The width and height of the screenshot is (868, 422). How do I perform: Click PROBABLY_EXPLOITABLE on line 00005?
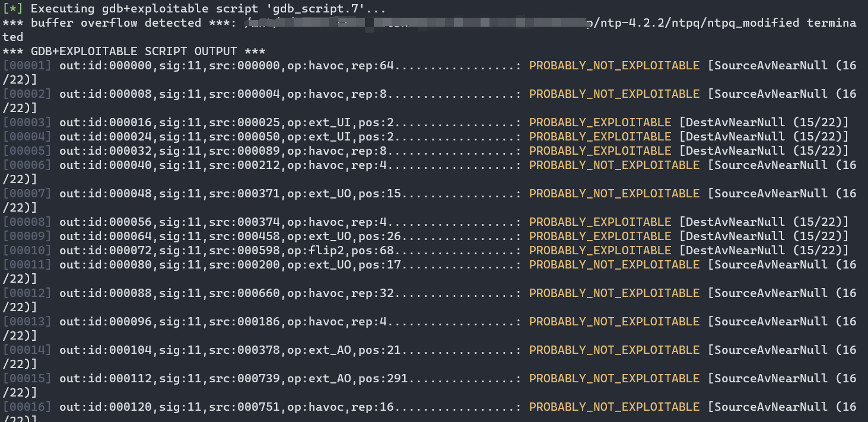click(600, 151)
